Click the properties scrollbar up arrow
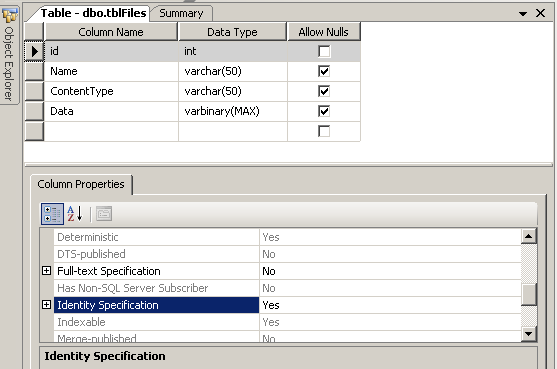The height and width of the screenshot is (369, 557). coord(529,236)
